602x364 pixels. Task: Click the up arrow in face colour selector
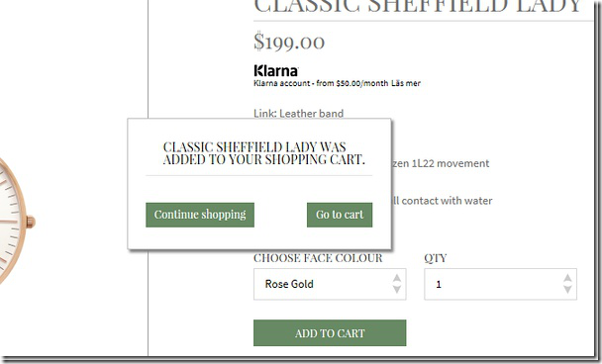coord(397,278)
